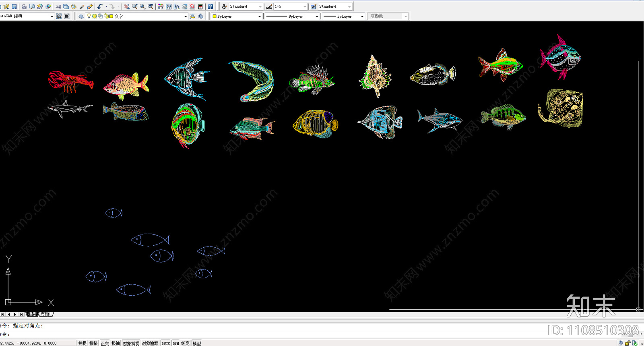
Task: Activate the Match Properties paintbrush icon
Action: 82,6
